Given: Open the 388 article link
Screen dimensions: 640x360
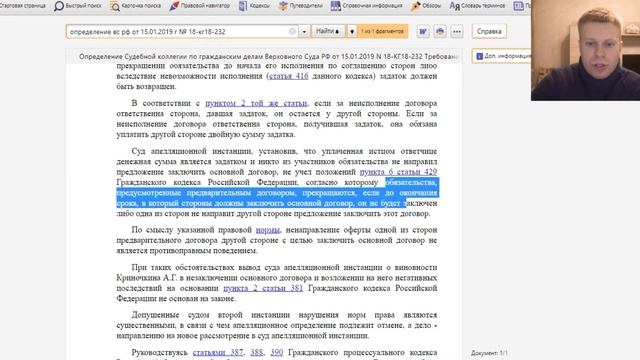Looking at the screenshot, I should (x=257, y=352).
